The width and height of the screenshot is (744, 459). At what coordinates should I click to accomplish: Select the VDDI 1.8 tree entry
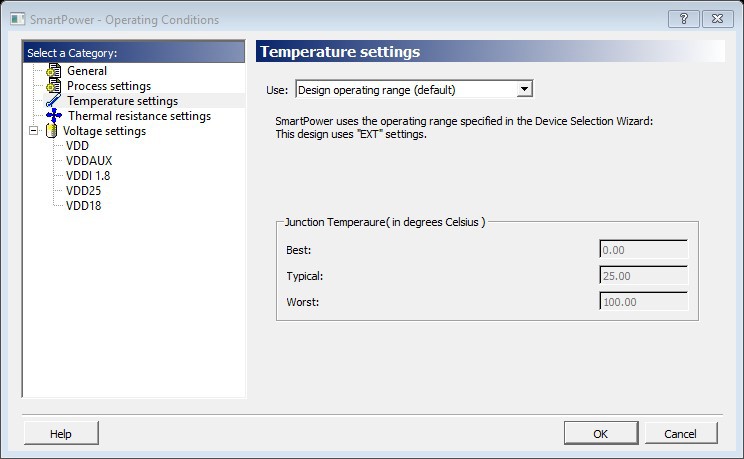pos(87,176)
